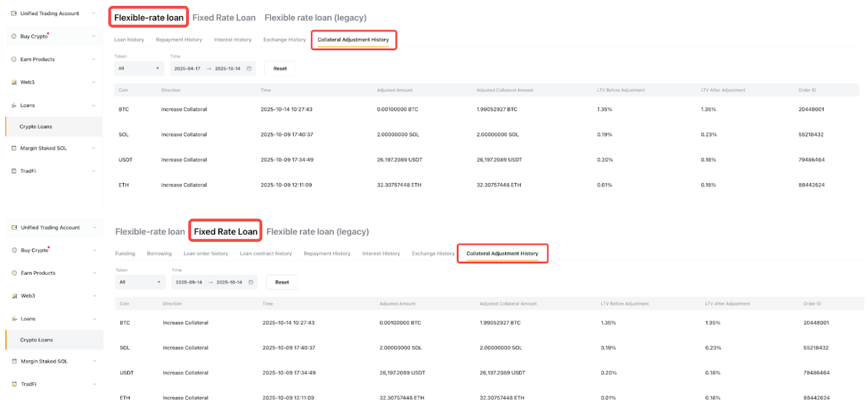The height and width of the screenshot is (405, 868).
Task: Open Token dropdown next to the 2025-04-17 date range
Action: (x=139, y=69)
